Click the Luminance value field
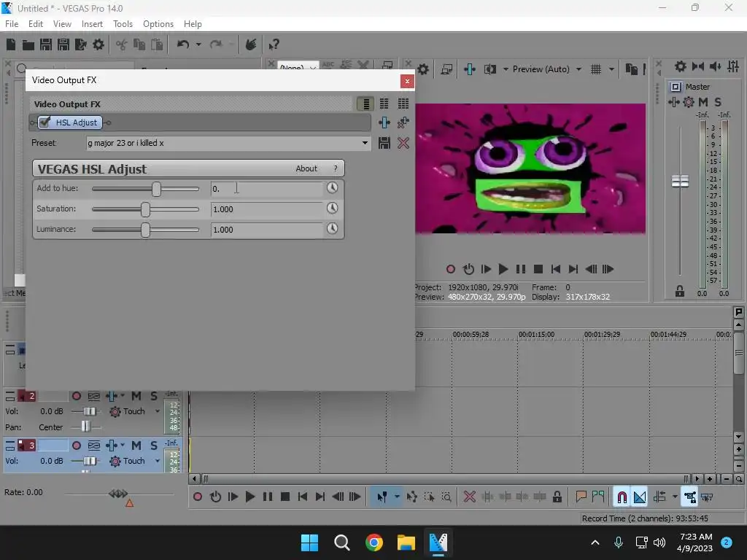Viewport: 747px width, 560px height. tap(267, 230)
